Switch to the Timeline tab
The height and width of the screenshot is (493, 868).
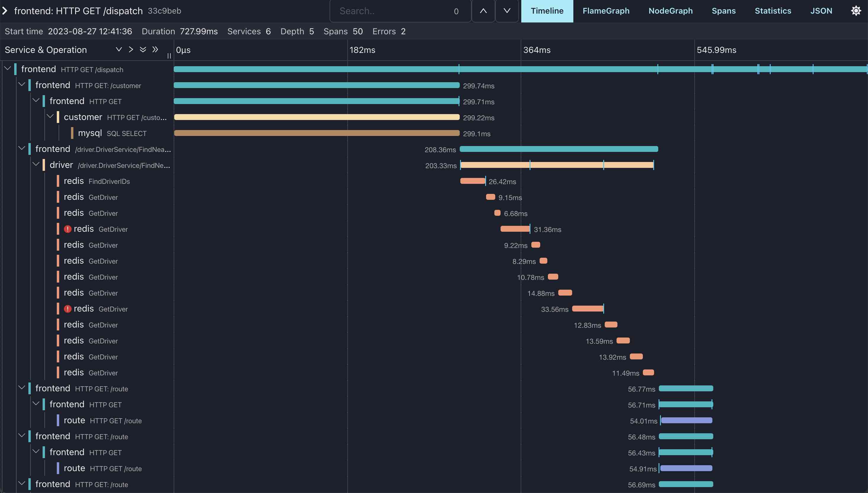pyautogui.click(x=547, y=11)
